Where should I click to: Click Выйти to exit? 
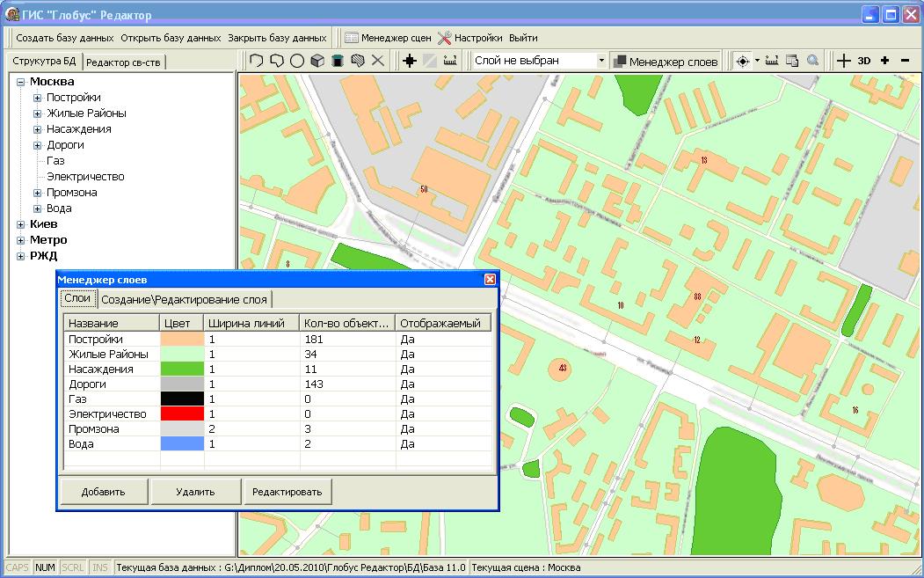523,38
